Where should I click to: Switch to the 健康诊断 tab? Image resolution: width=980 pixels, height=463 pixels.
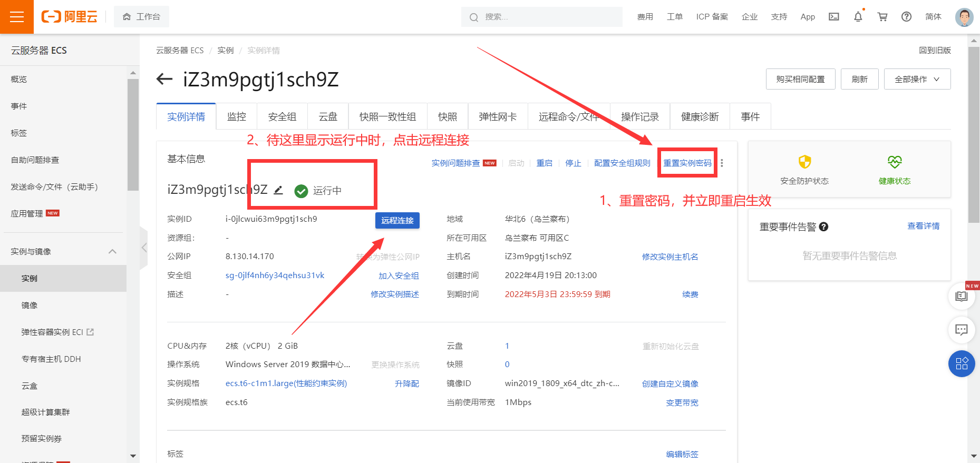(x=700, y=116)
